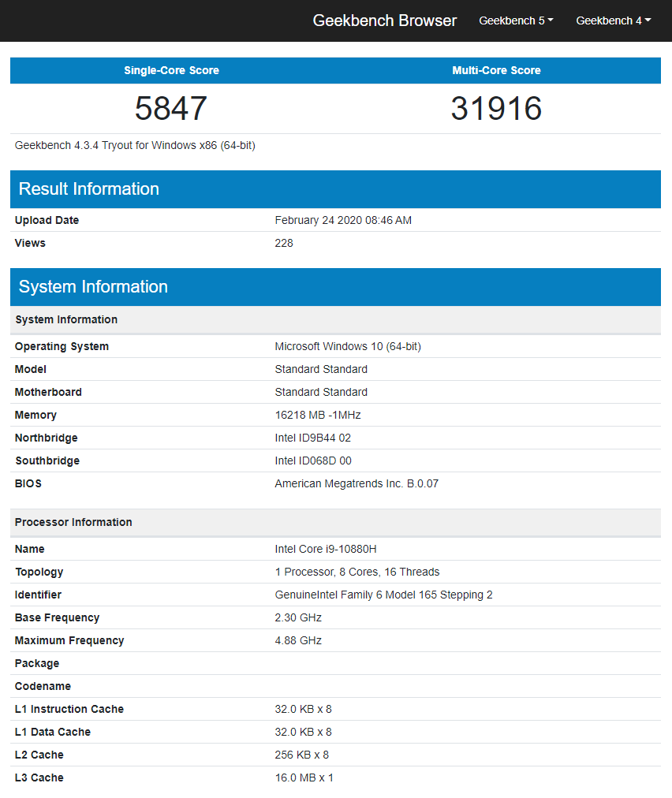Click the blue System Information section heading
Viewport: 672px width, 798px height.
coord(93,286)
